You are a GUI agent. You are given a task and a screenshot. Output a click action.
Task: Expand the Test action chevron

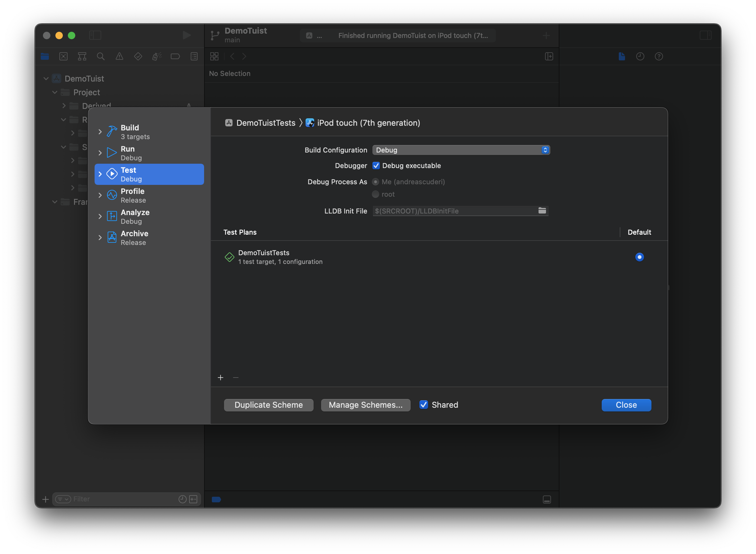(x=100, y=174)
